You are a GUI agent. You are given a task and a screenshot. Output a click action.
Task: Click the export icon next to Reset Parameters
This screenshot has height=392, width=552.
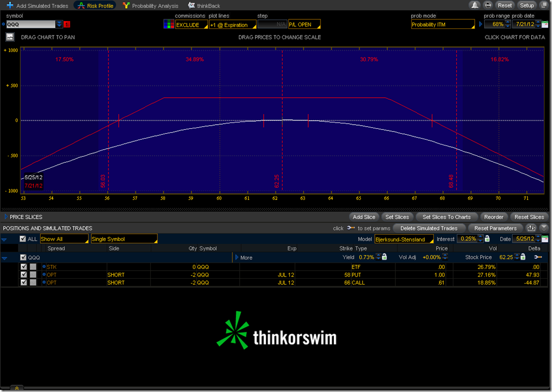[x=531, y=228]
